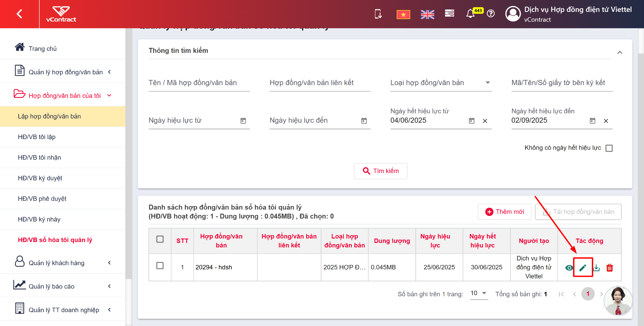Edit contract 20294 with pencil icon
The height and width of the screenshot is (326, 644).
point(583,268)
